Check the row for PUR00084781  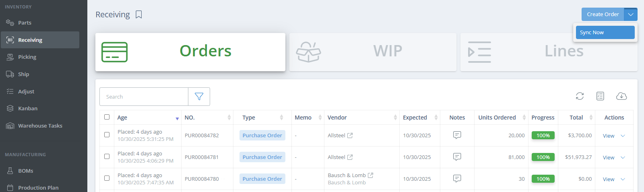(x=107, y=156)
